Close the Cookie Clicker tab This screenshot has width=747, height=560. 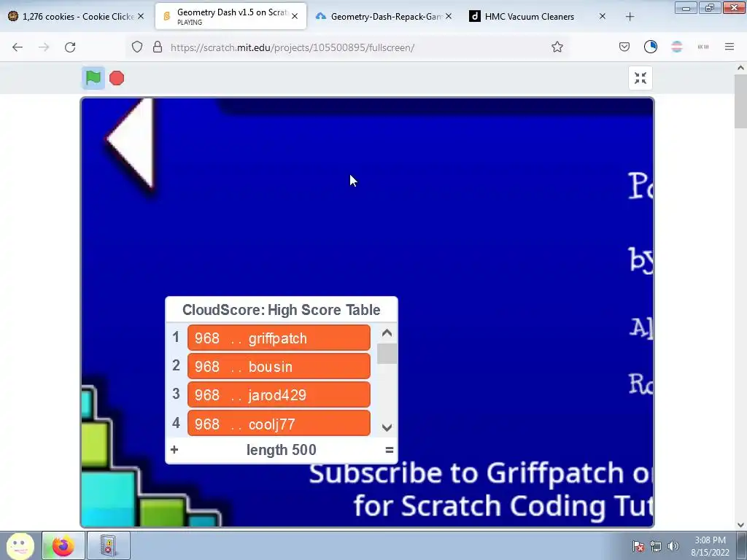tap(141, 16)
